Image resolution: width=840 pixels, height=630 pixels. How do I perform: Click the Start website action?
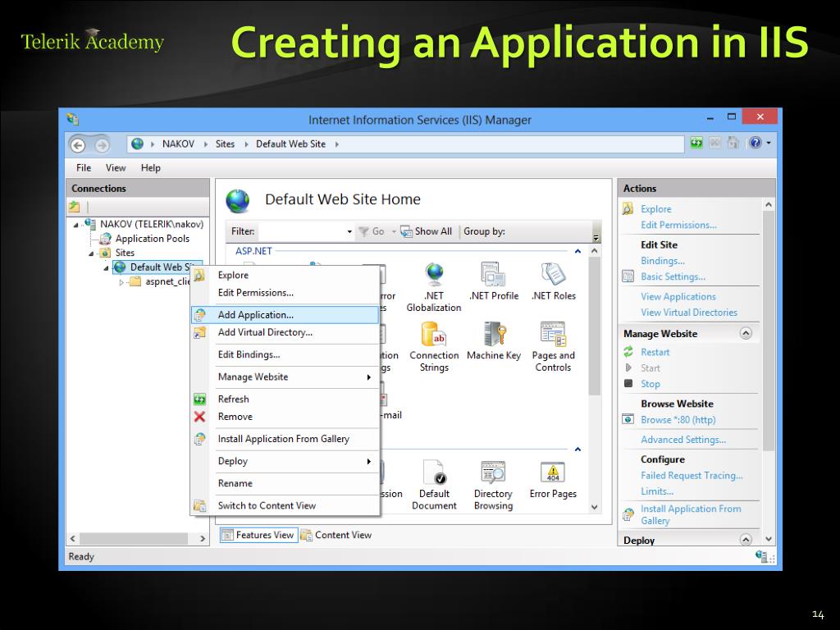click(650, 368)
